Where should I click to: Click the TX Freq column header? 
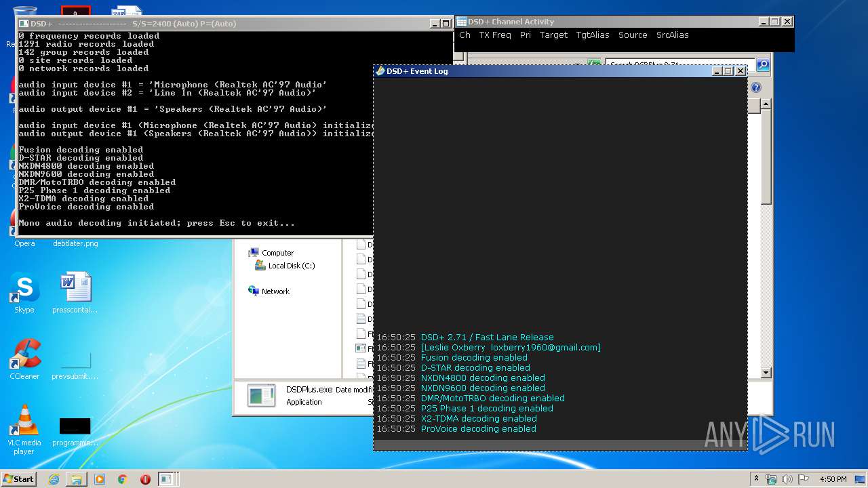coord(495,35)
